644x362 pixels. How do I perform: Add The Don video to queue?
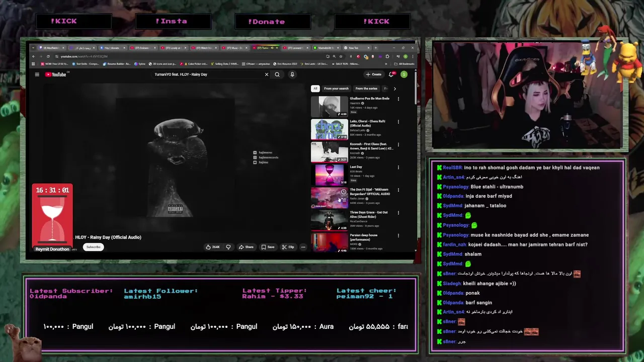[344, 200]
